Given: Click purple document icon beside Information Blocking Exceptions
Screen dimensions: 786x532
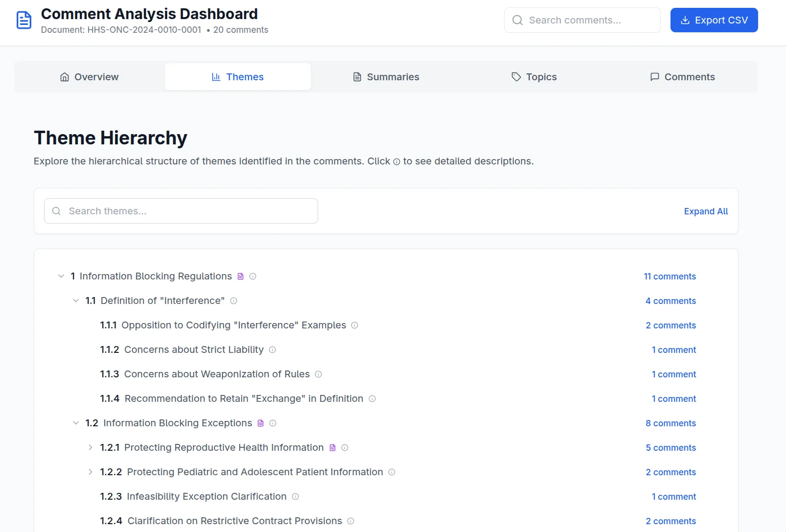Looking at the screenshot, I should point(261,423).
